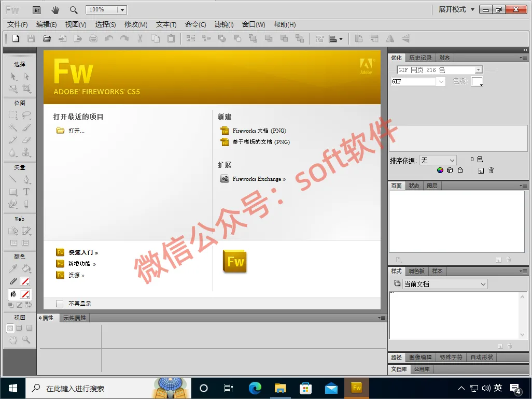Open the 文件(F) menu
The width and height of the screenshot is (532, 399).
pos(17,25)
